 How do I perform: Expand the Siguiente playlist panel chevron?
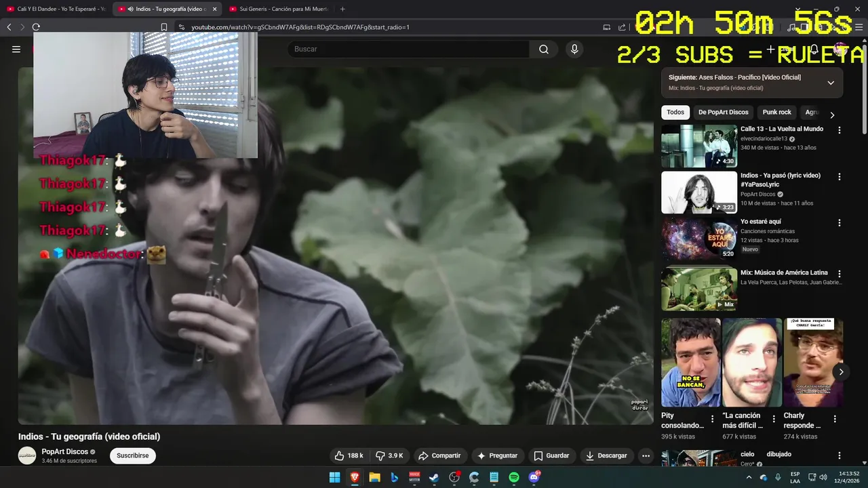[831, 83]
